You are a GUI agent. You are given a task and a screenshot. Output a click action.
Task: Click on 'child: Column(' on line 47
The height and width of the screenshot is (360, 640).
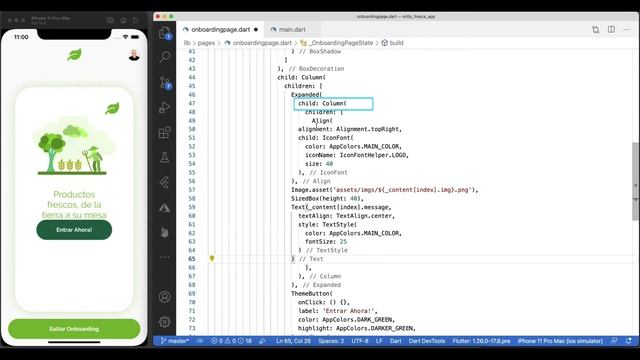pyautogui.click(x=322, y=103)
